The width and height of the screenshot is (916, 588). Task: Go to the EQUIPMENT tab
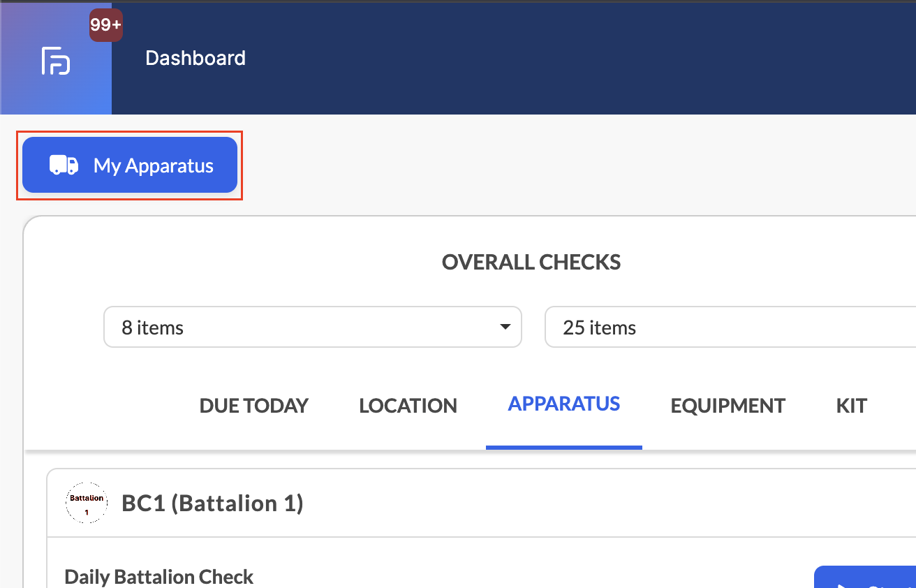tap(728, 406)
